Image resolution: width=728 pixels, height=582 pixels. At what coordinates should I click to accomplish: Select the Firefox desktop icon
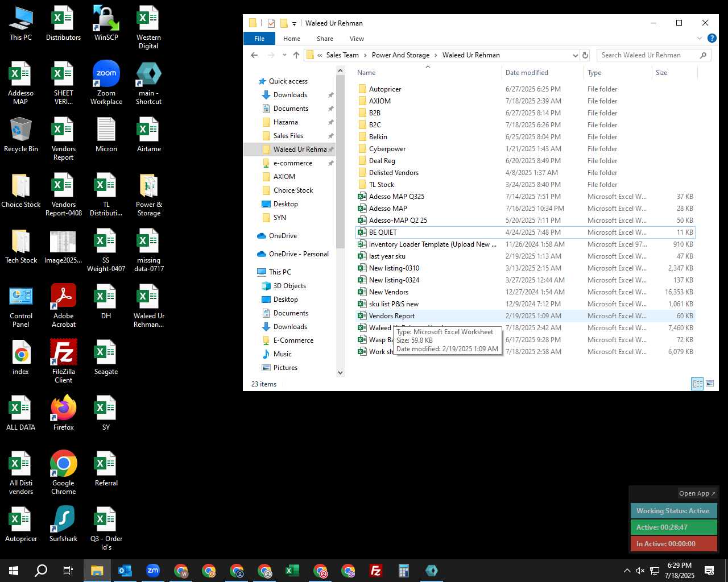coord(64,413)
